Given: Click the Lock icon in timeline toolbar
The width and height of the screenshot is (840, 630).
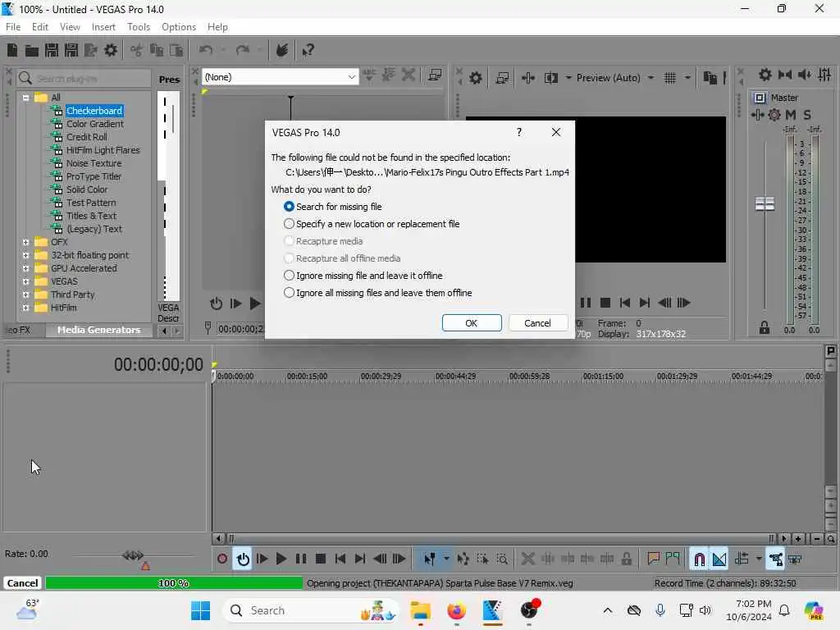Looking at the screenshot, I should (626, 559).
